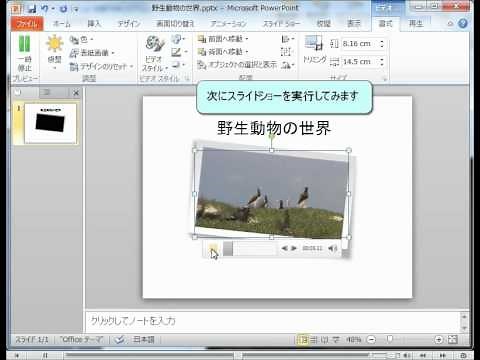Click the spell-check icon in the status bar
Screen dimensions: 480x360
tap(119, 340)
